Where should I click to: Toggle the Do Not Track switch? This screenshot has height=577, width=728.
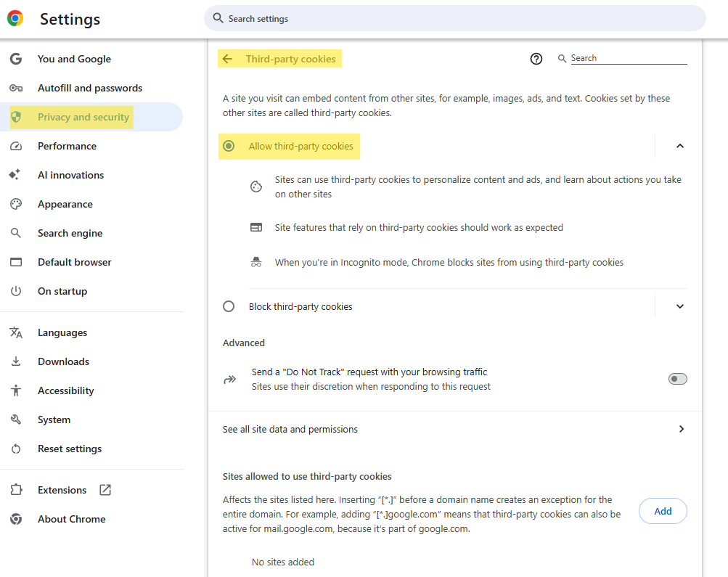click(677, 379)
